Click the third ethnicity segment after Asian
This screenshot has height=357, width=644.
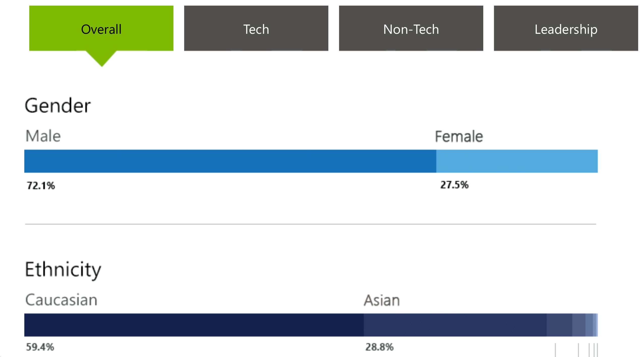(x=559, y=325)
